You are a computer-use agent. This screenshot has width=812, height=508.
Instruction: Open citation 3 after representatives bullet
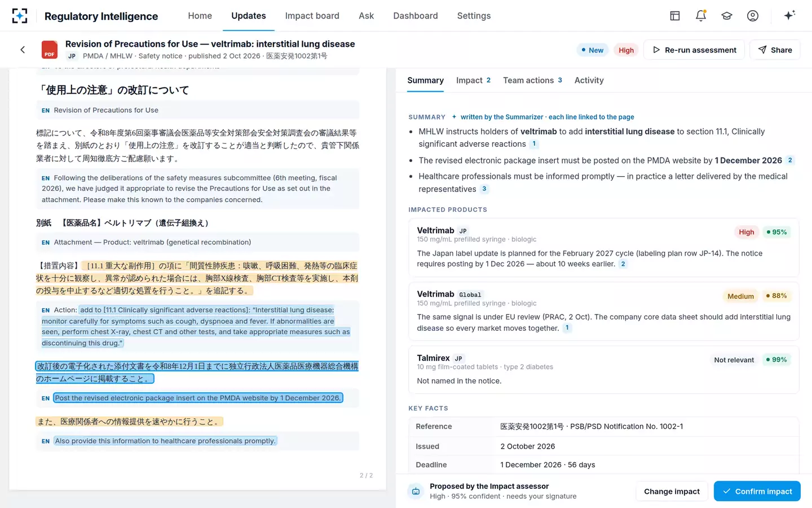coord(484,189)
